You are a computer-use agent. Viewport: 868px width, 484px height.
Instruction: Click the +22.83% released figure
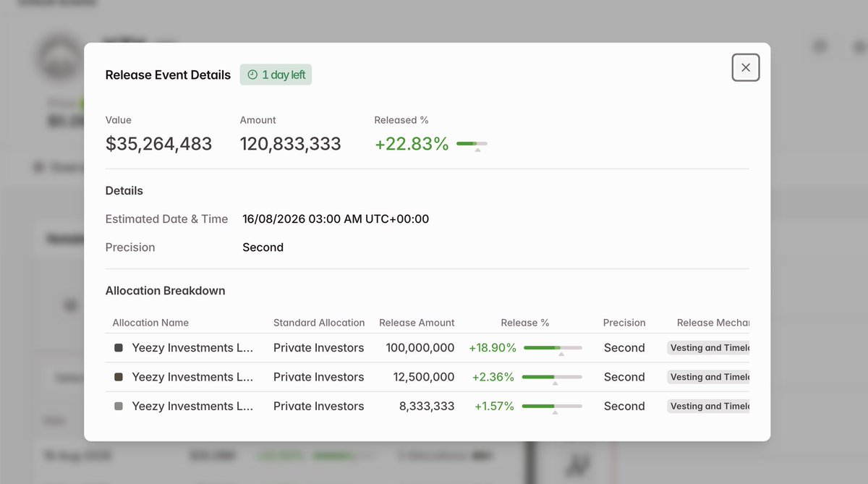coord(412,144)
